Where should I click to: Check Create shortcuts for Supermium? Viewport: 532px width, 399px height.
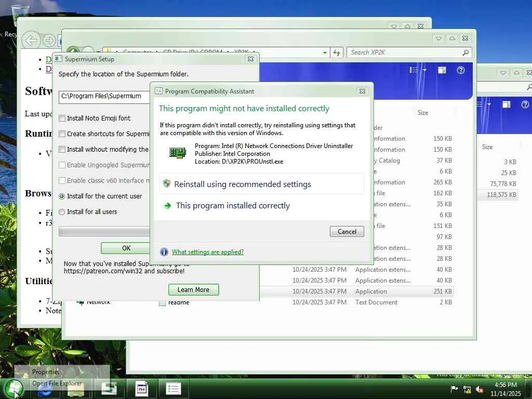(62, 134)
